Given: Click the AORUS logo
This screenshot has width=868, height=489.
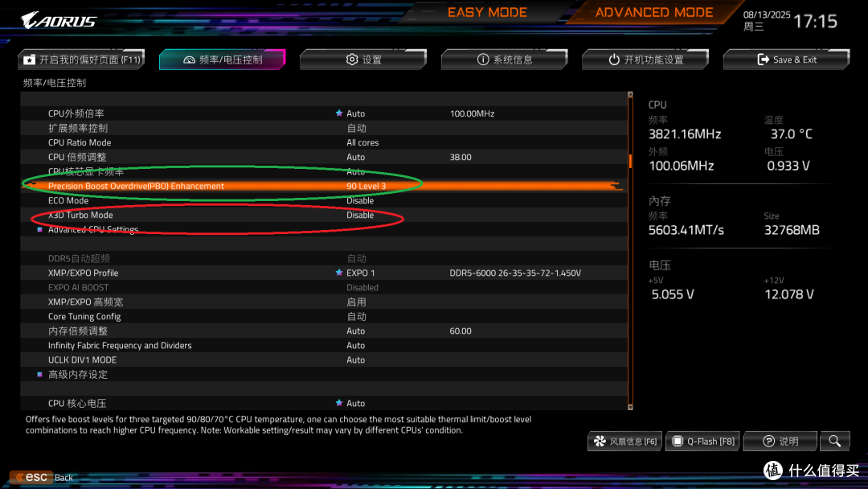Looking at the screenshot, I should pos(59,20).
